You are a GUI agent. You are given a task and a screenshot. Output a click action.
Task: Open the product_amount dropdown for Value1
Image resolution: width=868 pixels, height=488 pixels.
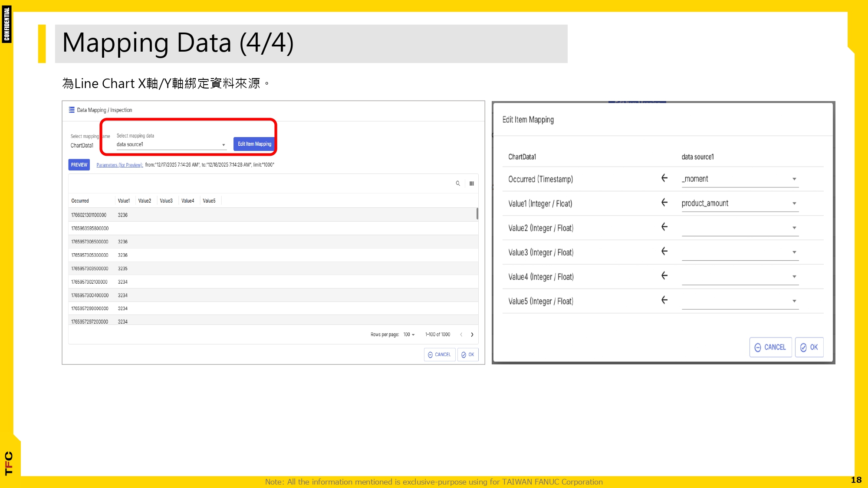pyautogui.click(x=795, y=203)
